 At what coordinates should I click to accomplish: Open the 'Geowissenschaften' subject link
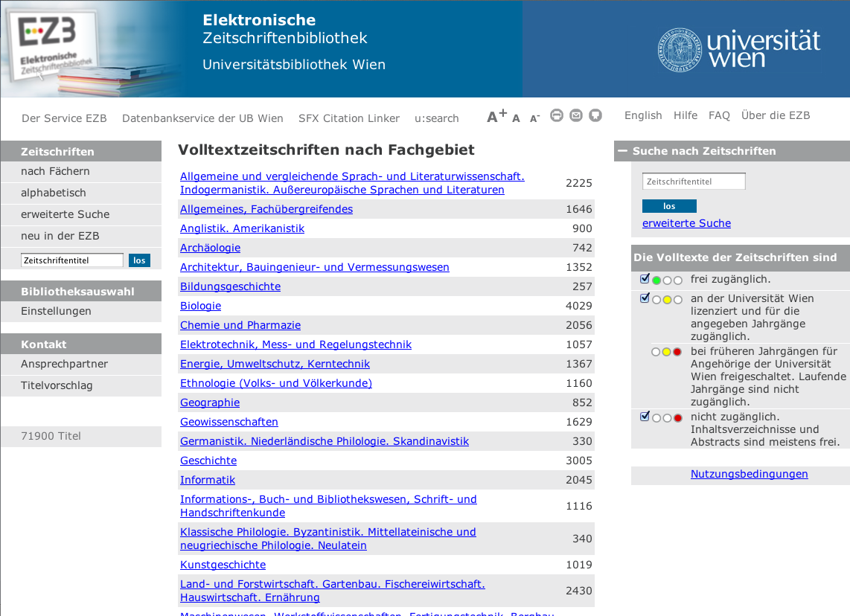coord(229,422)
